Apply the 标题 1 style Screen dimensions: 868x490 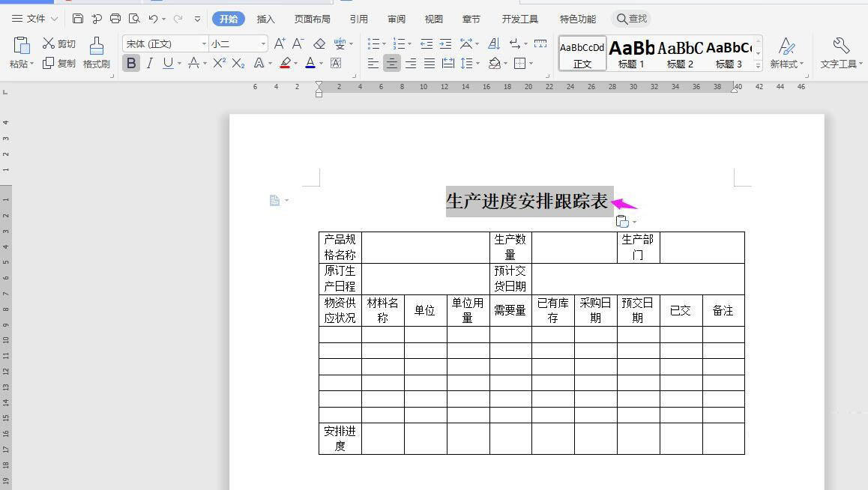[631, 54]
